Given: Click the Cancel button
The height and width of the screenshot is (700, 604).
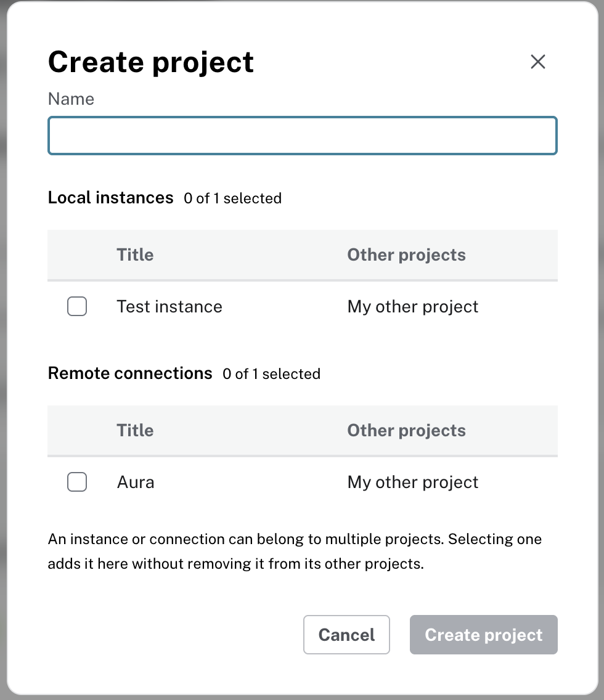Looking at the screenshot, I should (x=346, y=635).
